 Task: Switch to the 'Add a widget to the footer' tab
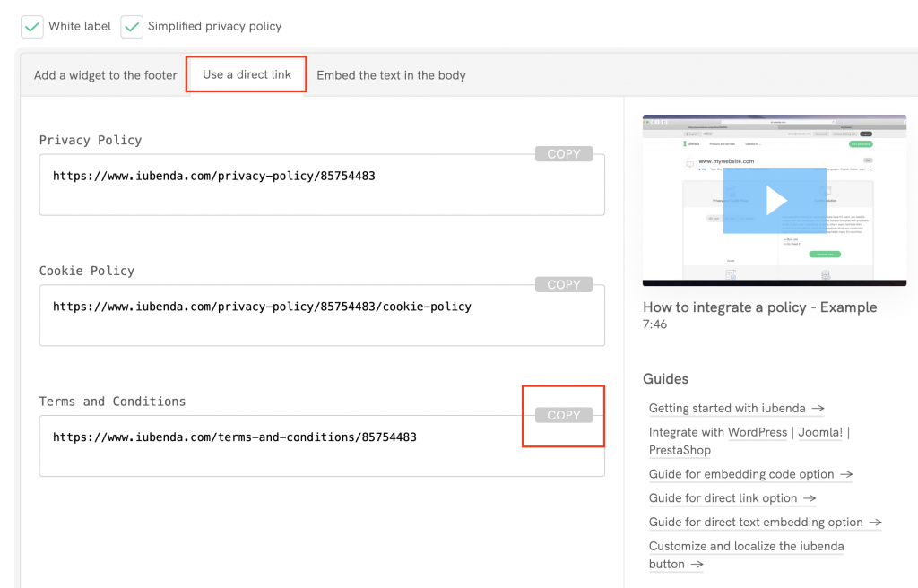[x=105, y=75]
